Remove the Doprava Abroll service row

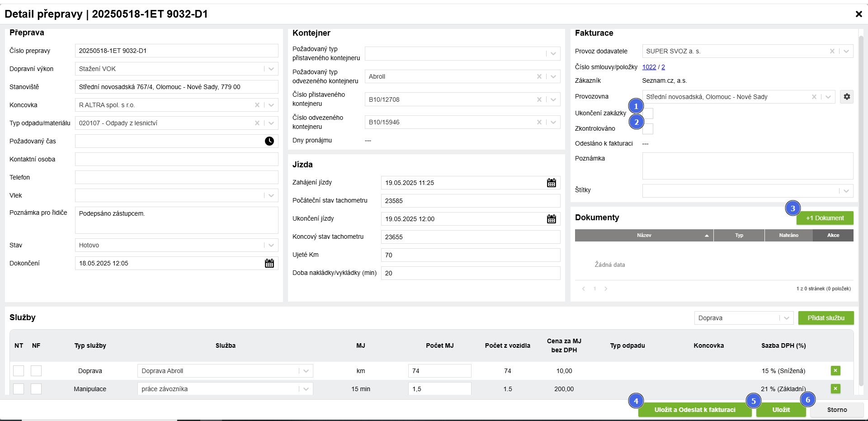point(835,371)
